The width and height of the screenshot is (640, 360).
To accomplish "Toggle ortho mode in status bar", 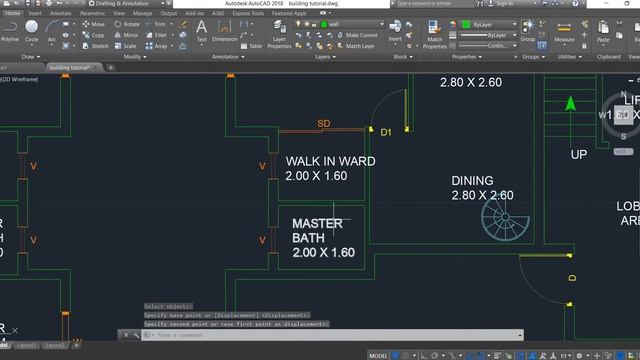I will [424, 356].
